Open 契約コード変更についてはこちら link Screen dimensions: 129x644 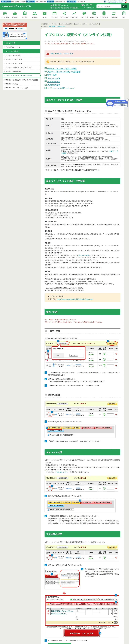pos(62,53)
